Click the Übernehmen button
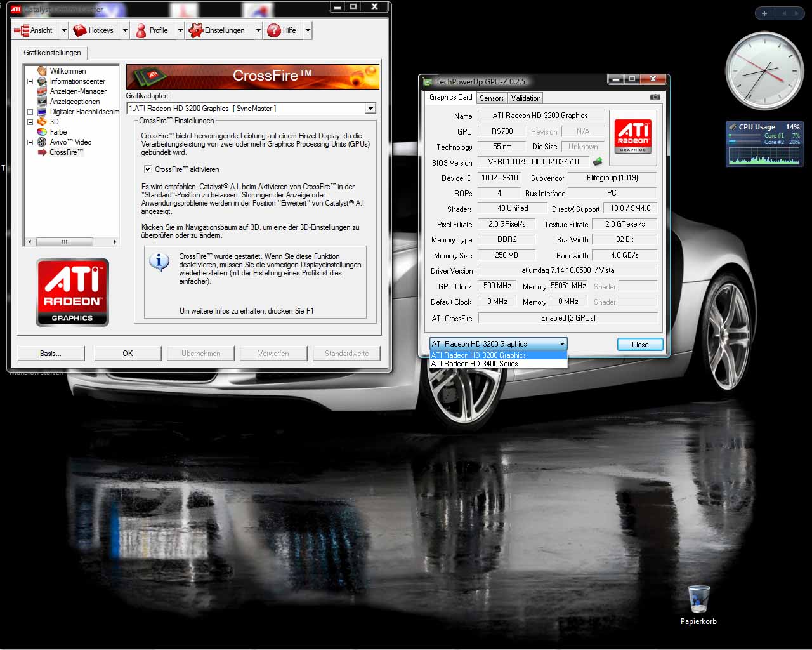Screen dimensions: 812x650 point(200,354)
